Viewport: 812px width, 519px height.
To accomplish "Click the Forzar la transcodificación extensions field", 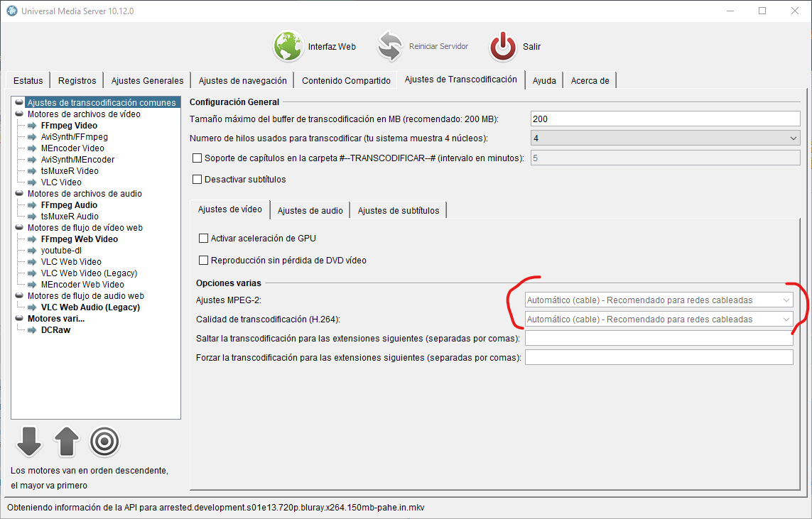I will pyautogui.click(x=659, y=358).
